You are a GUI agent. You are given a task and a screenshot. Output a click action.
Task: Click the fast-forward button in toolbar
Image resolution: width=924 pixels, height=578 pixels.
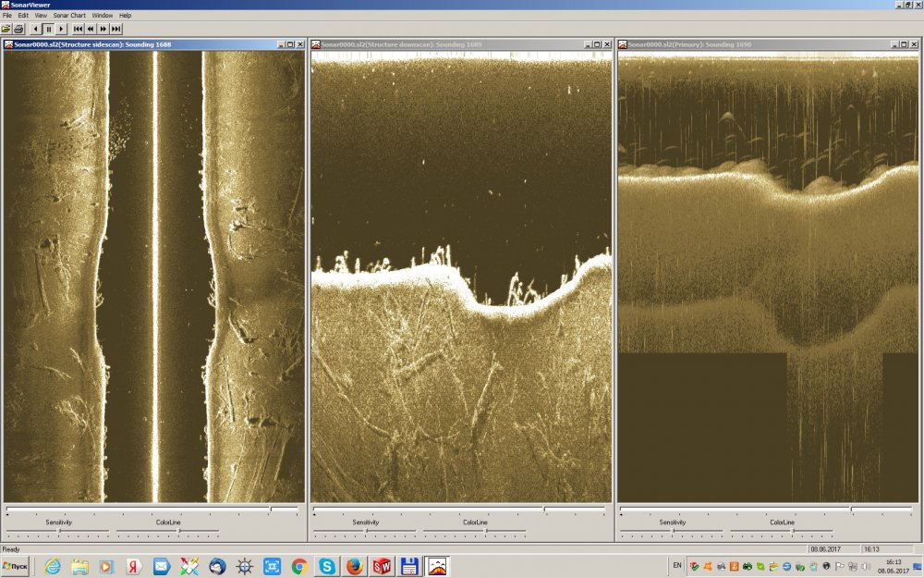pos(103,29)
